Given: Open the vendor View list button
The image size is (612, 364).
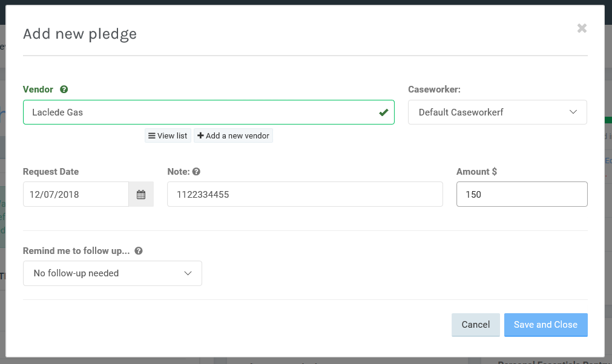Looking at the screenshot, I should click(x=168, y=135).
